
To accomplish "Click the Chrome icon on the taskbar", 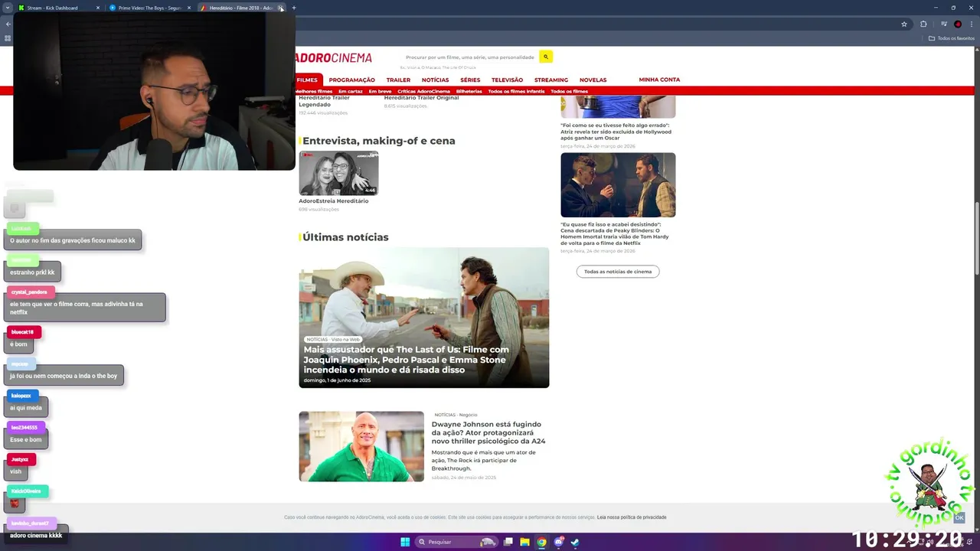I will pos(541,542).
